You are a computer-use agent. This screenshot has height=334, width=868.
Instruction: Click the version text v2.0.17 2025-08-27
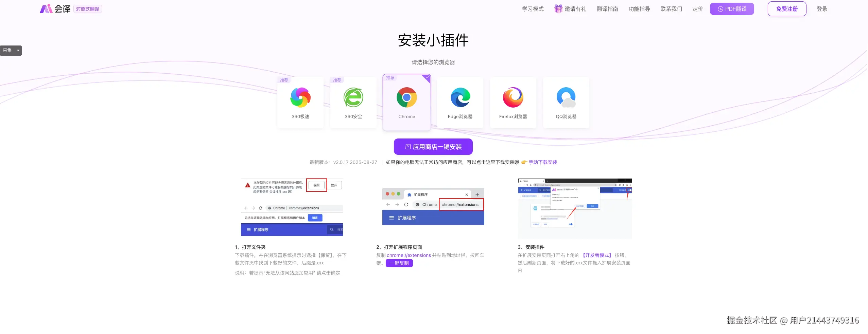(x=355, y=162)
